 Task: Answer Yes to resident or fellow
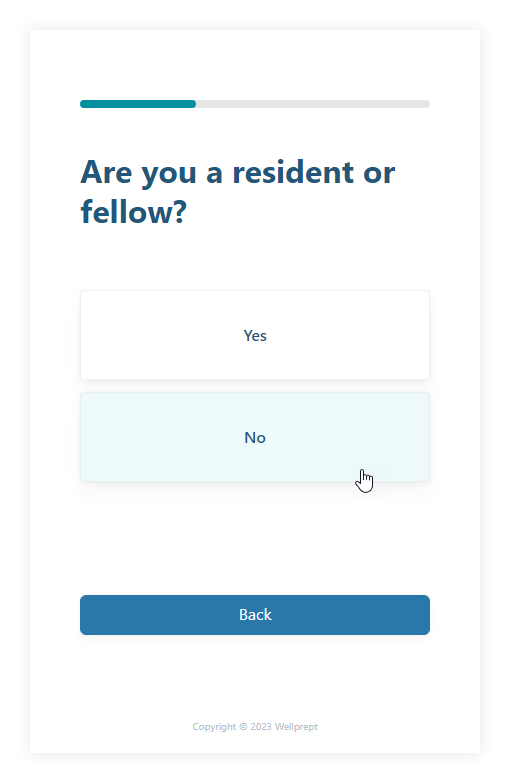(x=255, y=335)
